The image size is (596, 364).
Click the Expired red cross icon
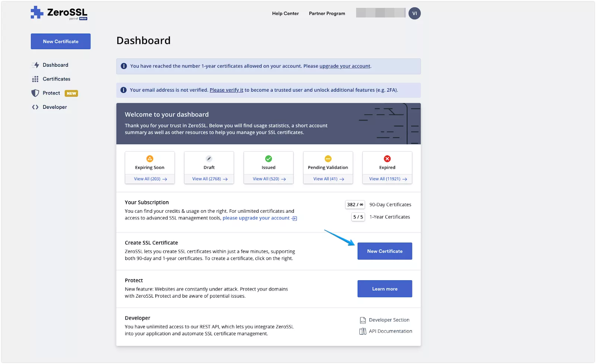(x=387, y=159)
